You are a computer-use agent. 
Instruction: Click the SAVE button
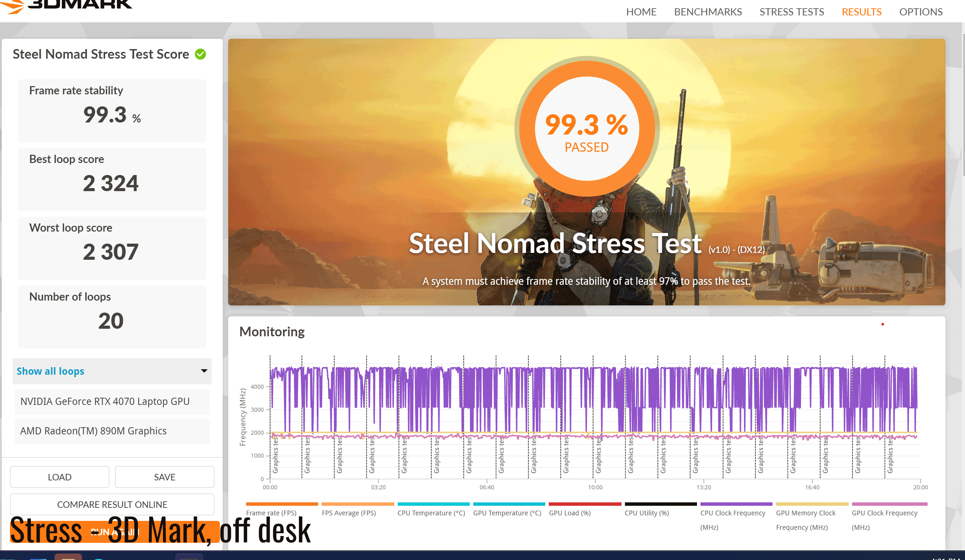coord(164,477)
